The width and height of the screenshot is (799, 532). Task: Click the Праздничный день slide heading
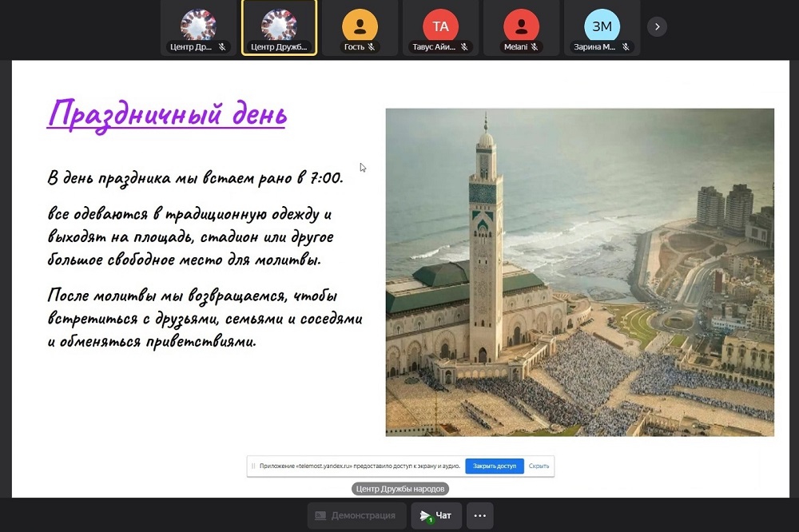coord(166,113)
